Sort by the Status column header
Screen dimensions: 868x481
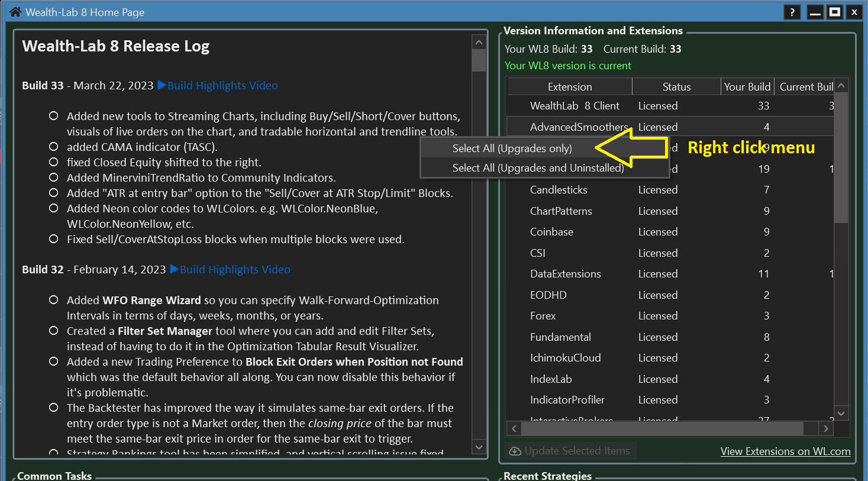tap(676, 87)
